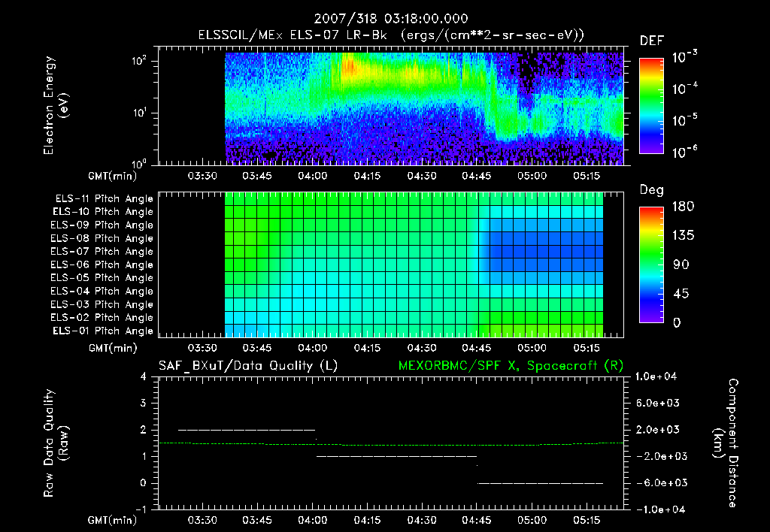Click the 10^2 energy axis tick label

pos(139,61)
